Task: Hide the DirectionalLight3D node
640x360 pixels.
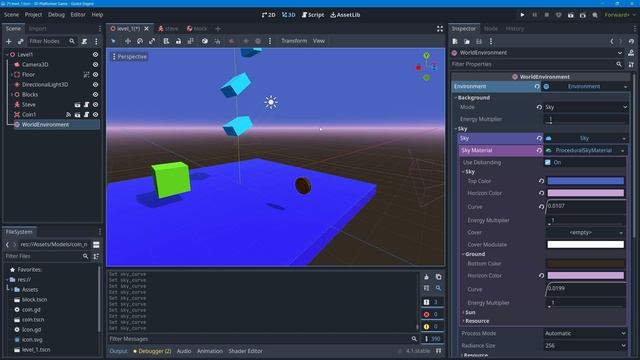Action: (96, 84)
